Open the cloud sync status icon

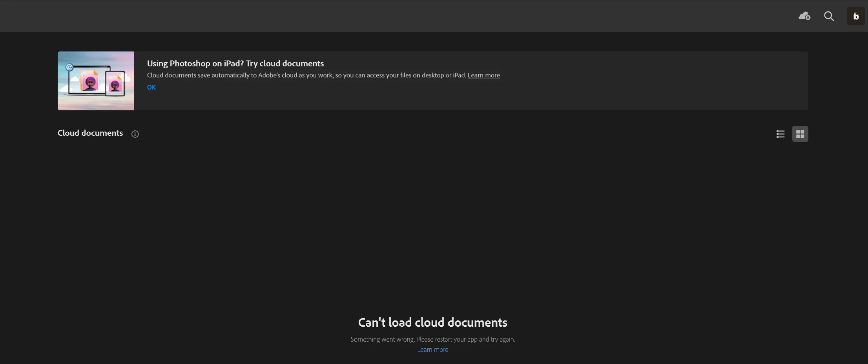pyautogui.click(x=804, y=16)
